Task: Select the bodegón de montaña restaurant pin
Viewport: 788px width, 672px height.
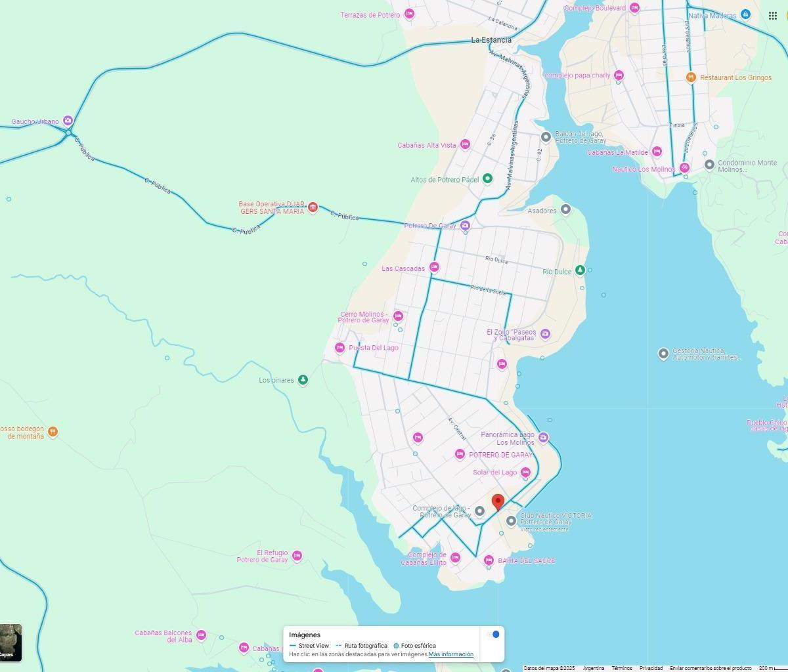Action: (53, 432)
